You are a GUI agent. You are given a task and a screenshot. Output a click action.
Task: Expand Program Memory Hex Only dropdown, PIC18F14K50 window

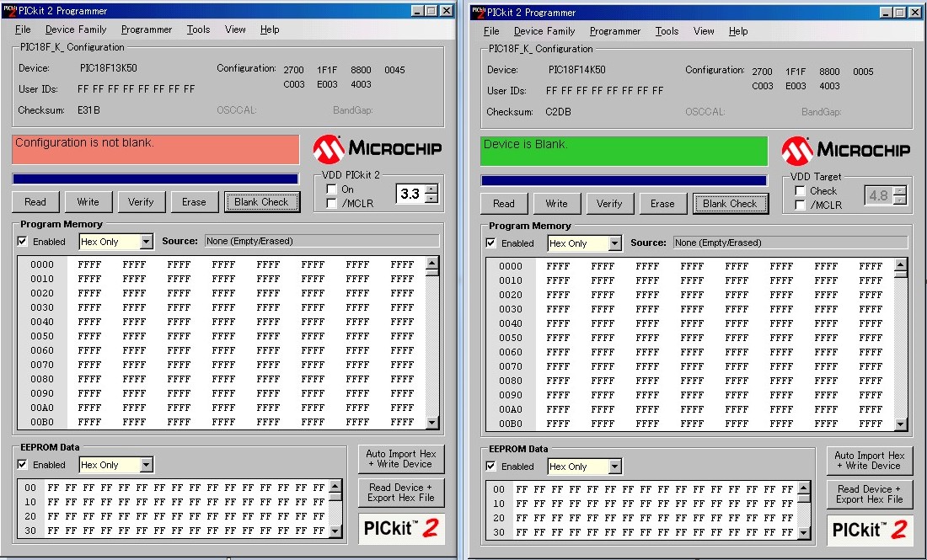click(615, 243)
